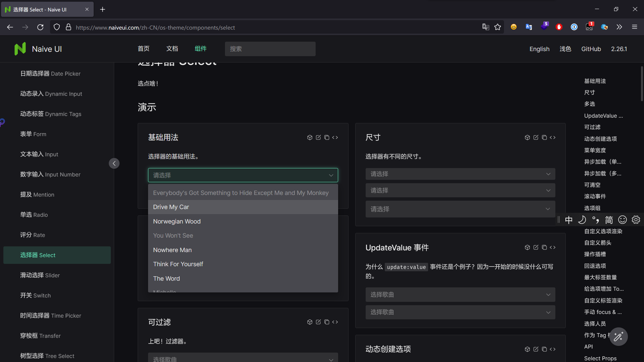Open settings via gear in floating toolbar
The image size is (644, 362).
(636, 219)
